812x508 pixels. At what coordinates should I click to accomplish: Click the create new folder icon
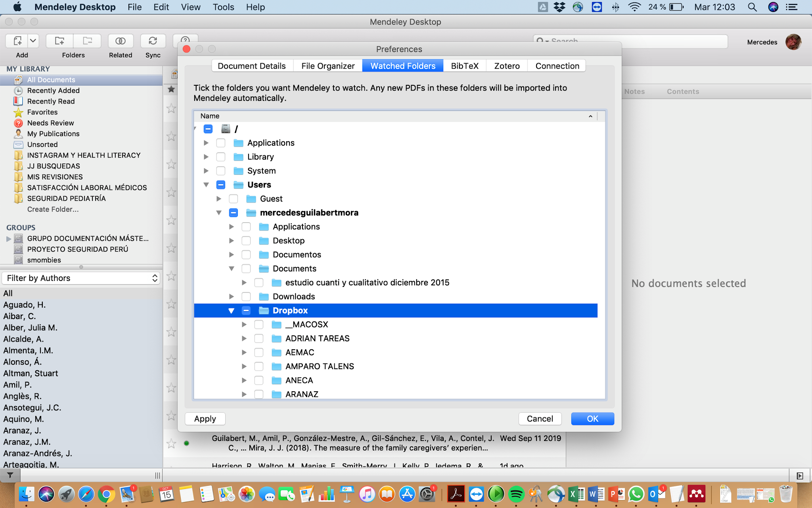tap(59, 41)
